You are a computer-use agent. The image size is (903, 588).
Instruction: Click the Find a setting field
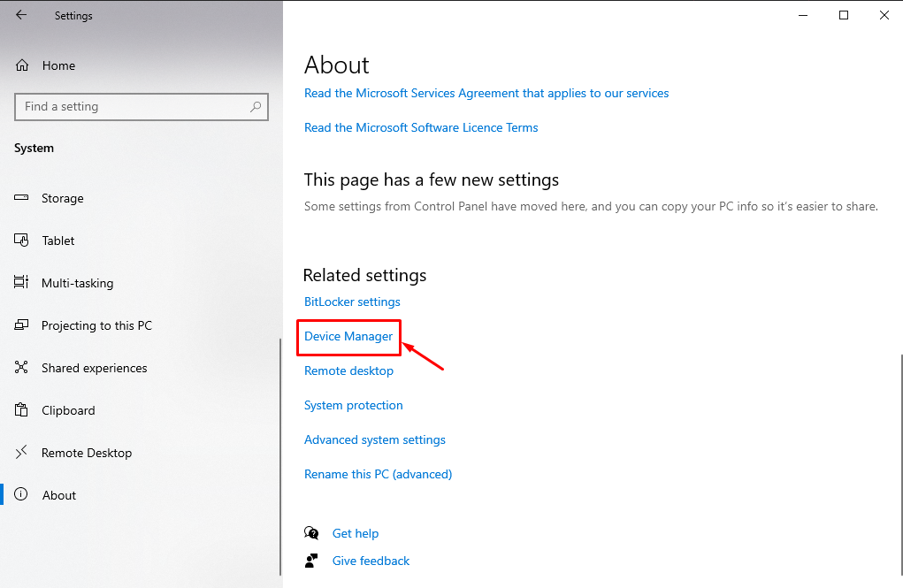click(x=142, y=106)
